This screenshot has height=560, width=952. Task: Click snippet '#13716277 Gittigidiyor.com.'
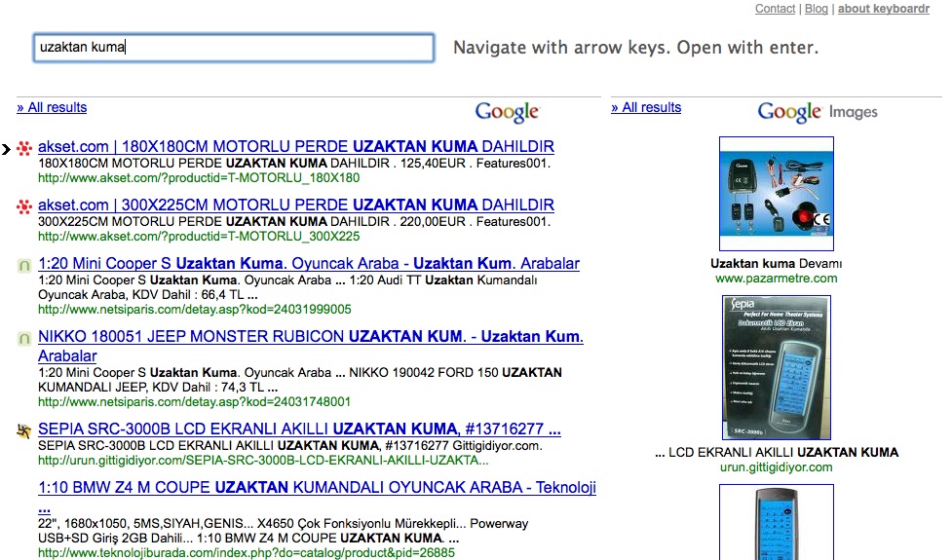[x=290, y=446]
